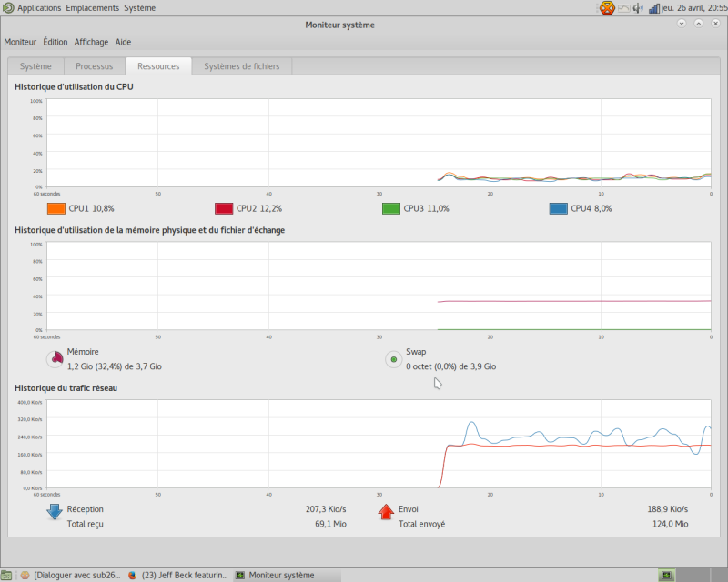The image size is (728, 582).
Task: Switch to the Systèmes de fichiers tab
Action: 242,66
